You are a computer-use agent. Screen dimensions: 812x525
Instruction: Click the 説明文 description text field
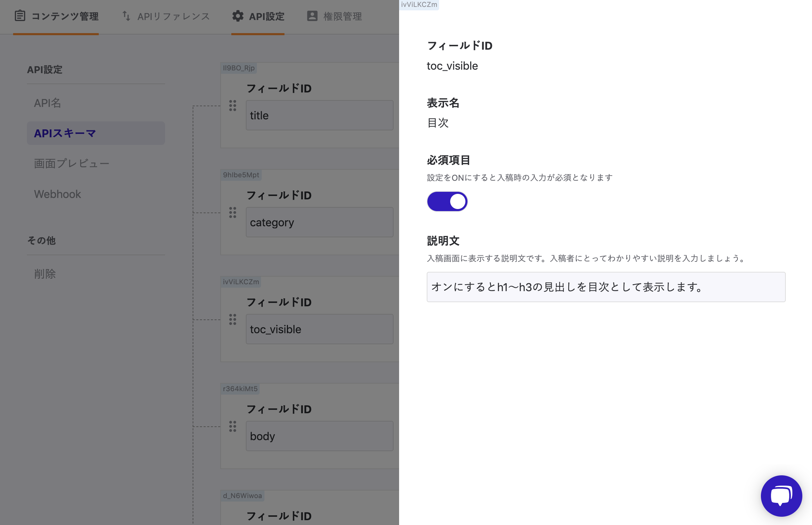tap(606, 287)
